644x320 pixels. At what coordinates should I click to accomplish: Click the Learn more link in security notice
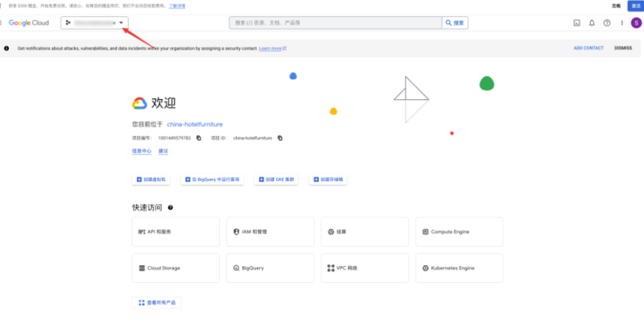point(273,48)
